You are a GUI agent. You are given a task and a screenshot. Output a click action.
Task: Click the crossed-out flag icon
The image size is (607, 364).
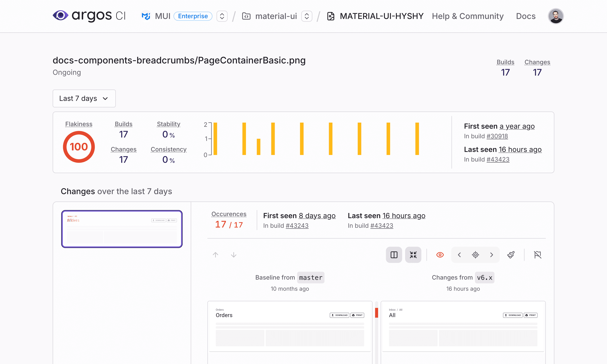tap(537, 255)
